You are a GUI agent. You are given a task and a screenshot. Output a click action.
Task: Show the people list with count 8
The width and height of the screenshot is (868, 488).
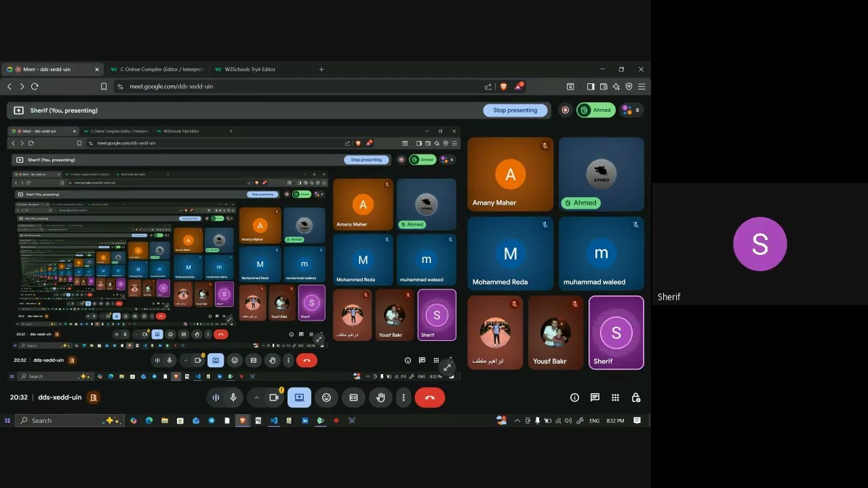[631, 110]
